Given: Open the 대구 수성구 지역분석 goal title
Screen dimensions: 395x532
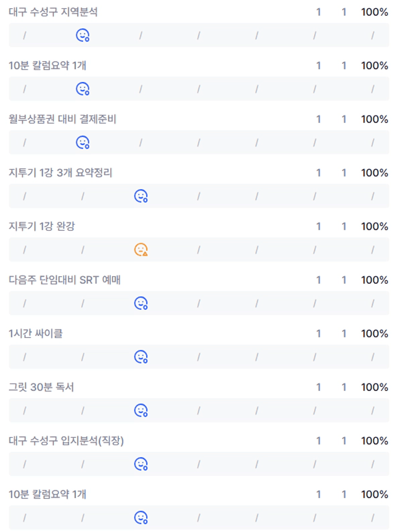Looking at the screenshot, I should pyautogui.click(x=53, y=12).
